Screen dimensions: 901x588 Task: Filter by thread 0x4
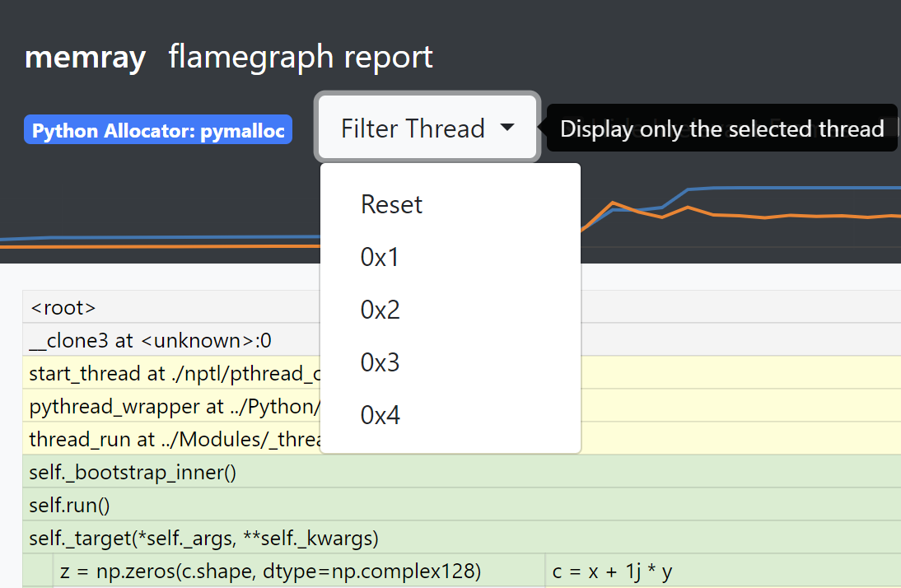[380, 414]
